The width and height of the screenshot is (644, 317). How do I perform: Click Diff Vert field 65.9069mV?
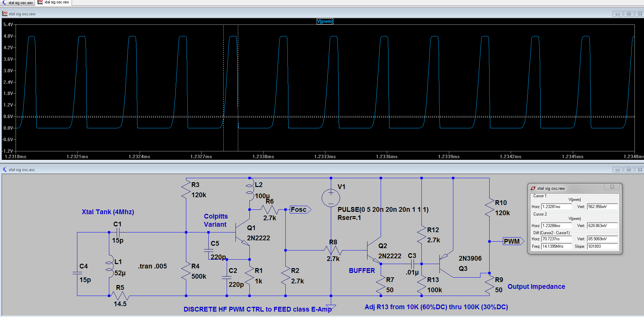point(602,239)
